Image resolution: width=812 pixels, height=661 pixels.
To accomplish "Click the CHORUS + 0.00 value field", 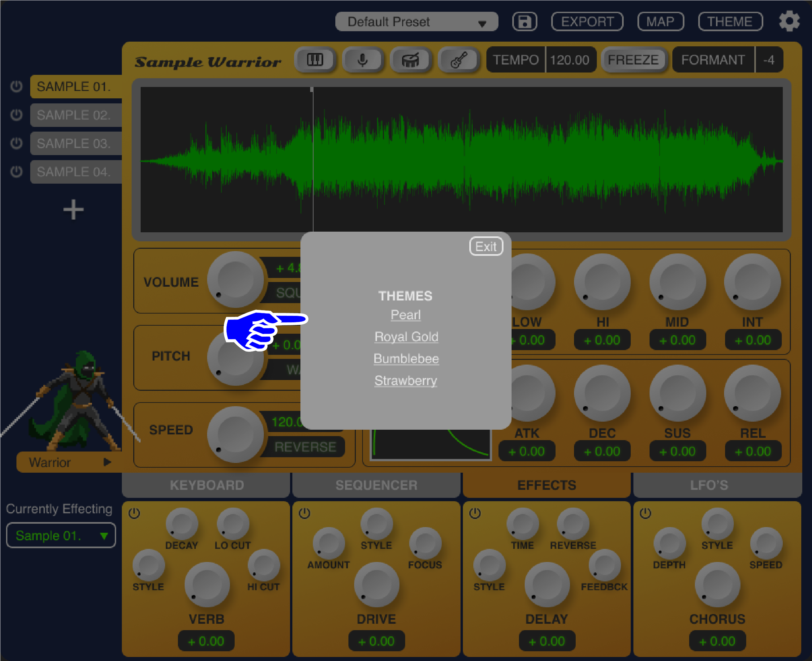I will [717, 641].
